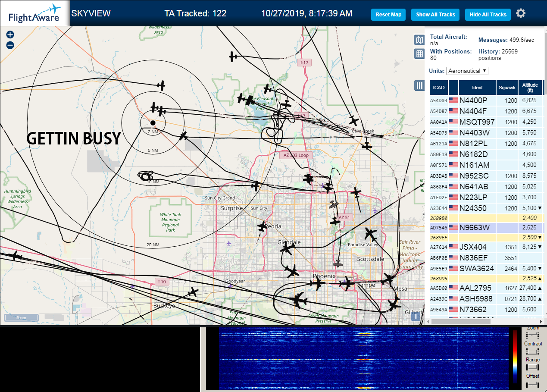The height and width of the screenshot is (392, 547).
Task: Click the FlightAware logo
Action: [x=35, y=13]
